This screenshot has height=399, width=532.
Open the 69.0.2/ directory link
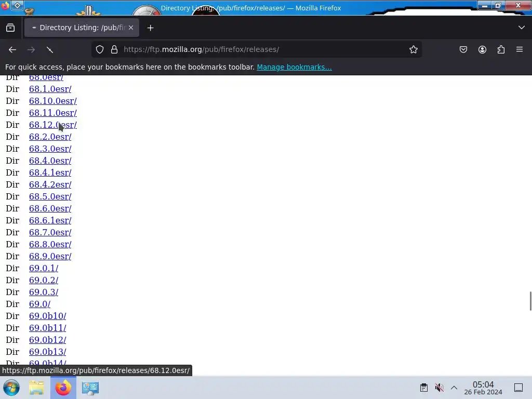coord(44,280)
